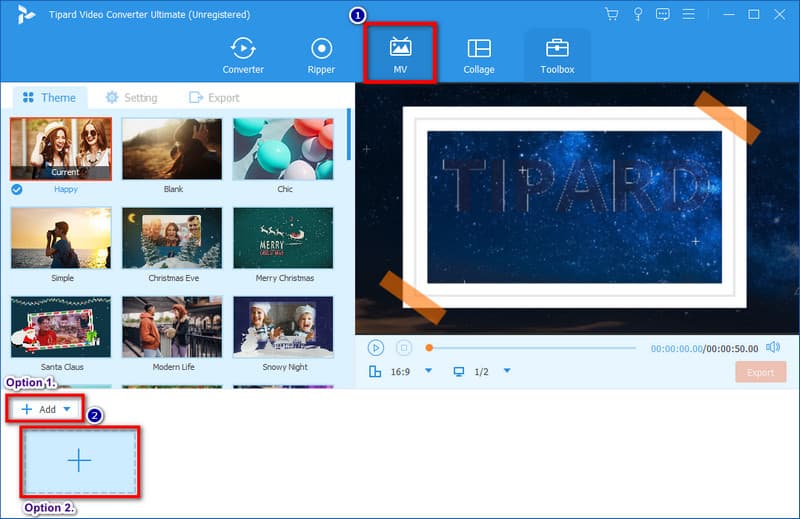800x519 pixels.
Task: Open the Collage module
Action: 479,55
